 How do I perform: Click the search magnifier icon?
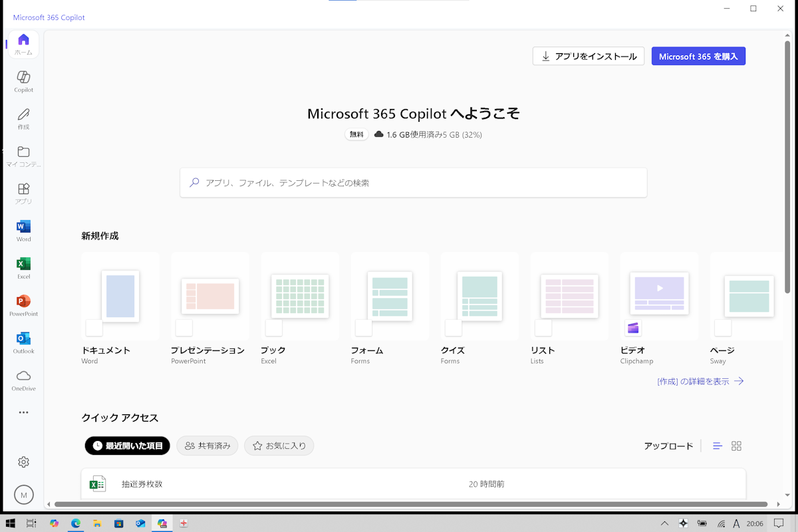tap(194, 182)
